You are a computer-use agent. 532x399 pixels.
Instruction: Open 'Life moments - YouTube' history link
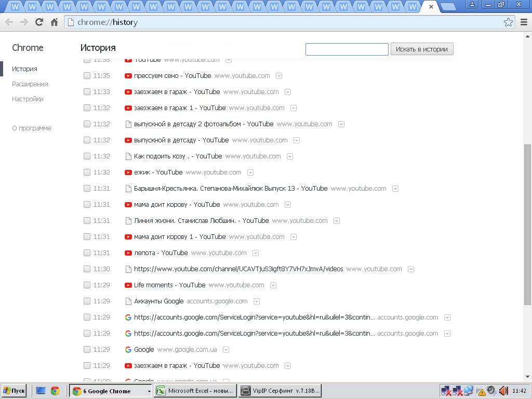point(170,285)
